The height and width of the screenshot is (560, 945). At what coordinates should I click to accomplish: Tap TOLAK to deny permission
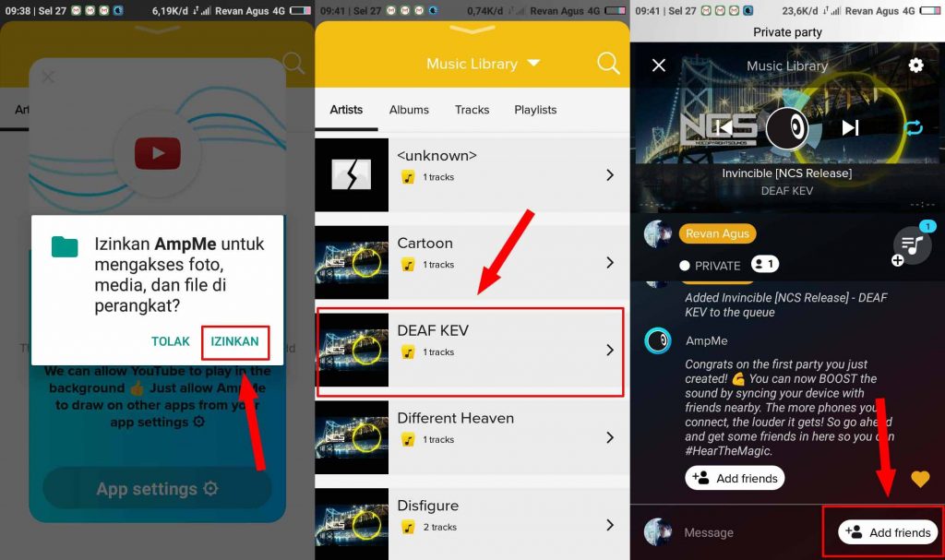pos(171,341)
